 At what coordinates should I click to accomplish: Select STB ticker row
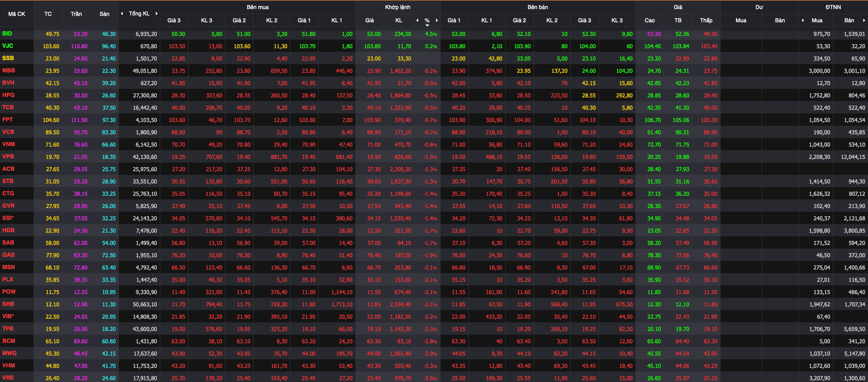[x=8, y=181]
